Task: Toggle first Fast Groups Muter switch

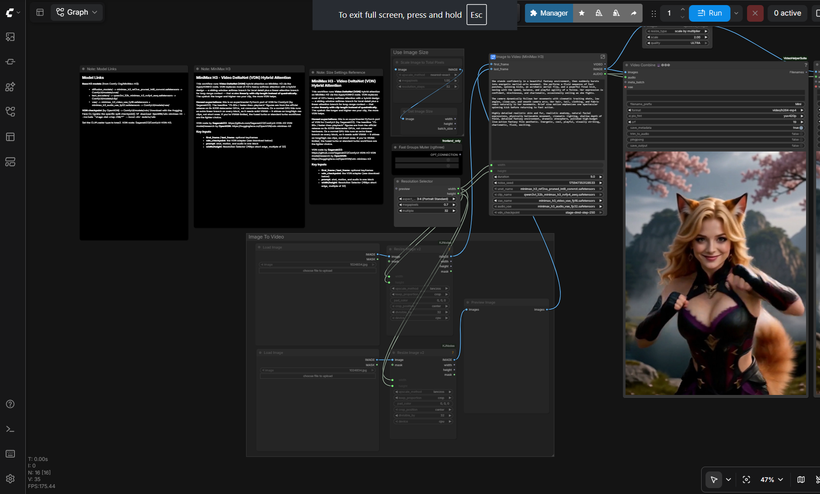Action: [448, 160]
